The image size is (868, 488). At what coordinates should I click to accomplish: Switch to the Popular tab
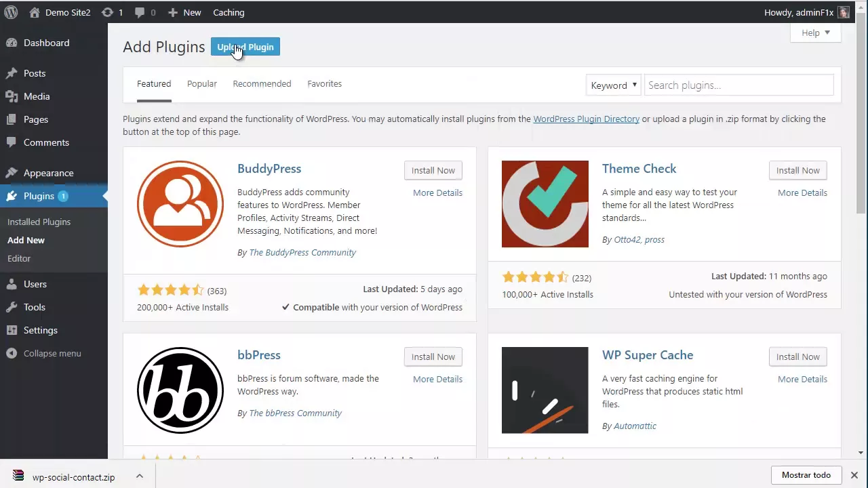pos(202,83)
